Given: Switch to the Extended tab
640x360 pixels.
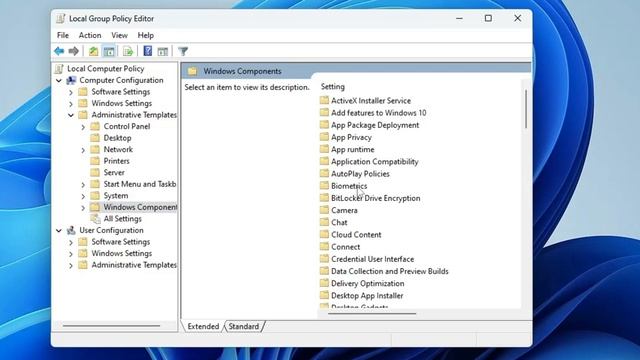Looking at the screenshot, I should click(203, 327).
